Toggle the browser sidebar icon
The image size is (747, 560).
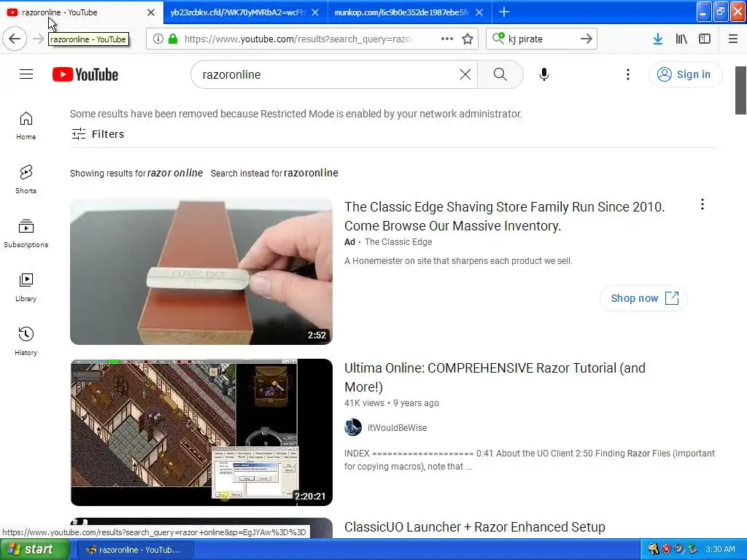coord(705,39)
